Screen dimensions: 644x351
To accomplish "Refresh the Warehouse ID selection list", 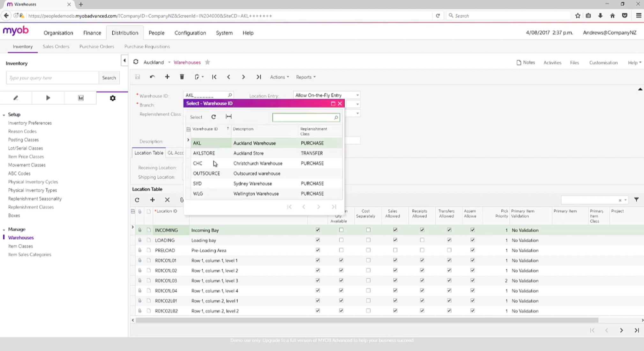I will coord(213,117).
